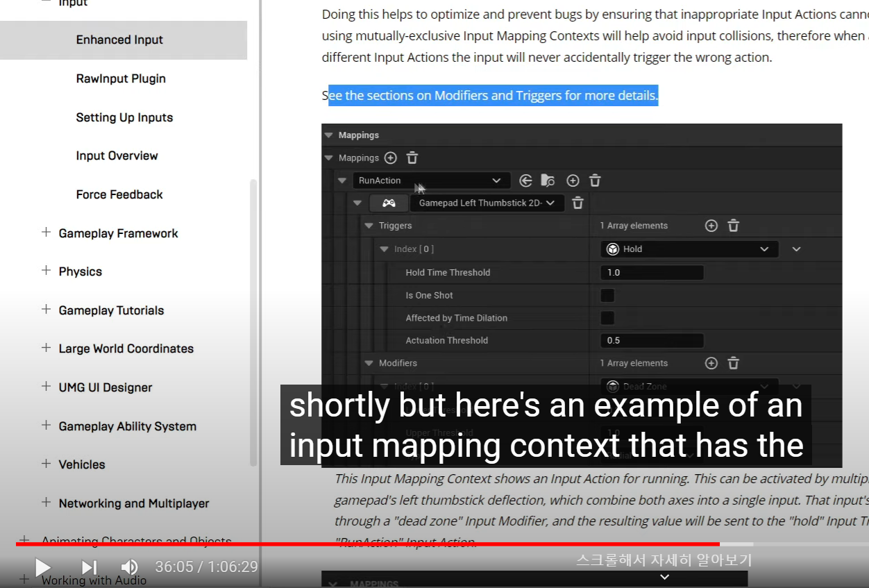Open Networking and Multiplayer link
The width and height of the screenshot is (869, 588).
coord(134,503)
